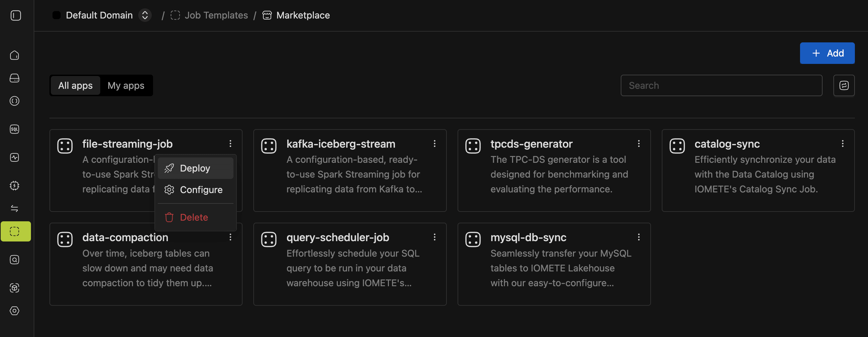Open the tpcds-generator title

531,144
